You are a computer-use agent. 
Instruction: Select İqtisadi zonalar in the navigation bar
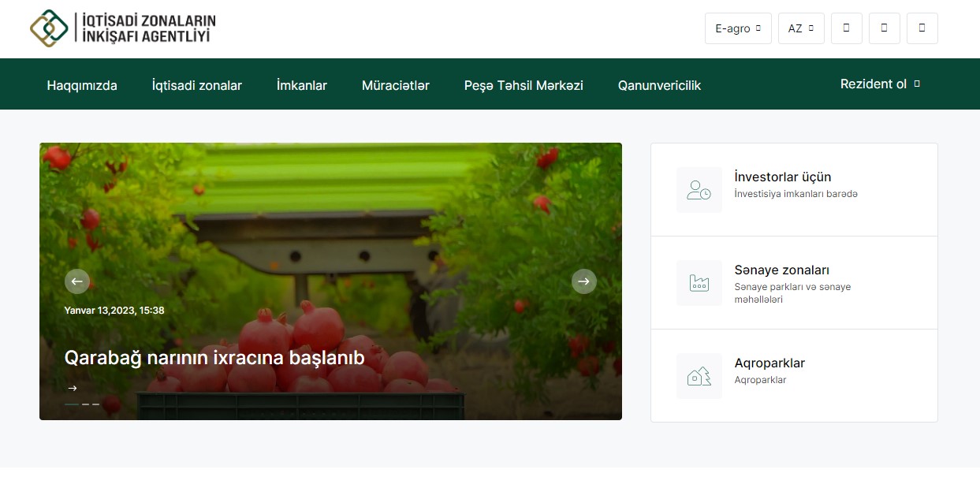tap(197, 85)
